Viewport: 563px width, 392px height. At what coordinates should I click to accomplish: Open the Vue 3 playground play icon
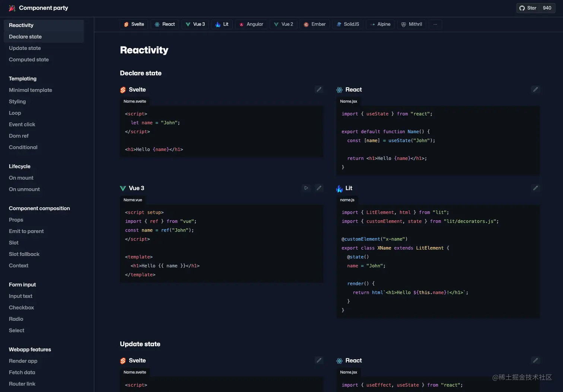point(306,188)
